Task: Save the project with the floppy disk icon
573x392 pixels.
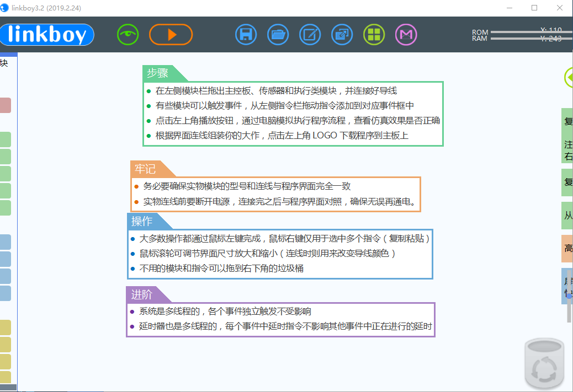Action: [x=246, y=35]
